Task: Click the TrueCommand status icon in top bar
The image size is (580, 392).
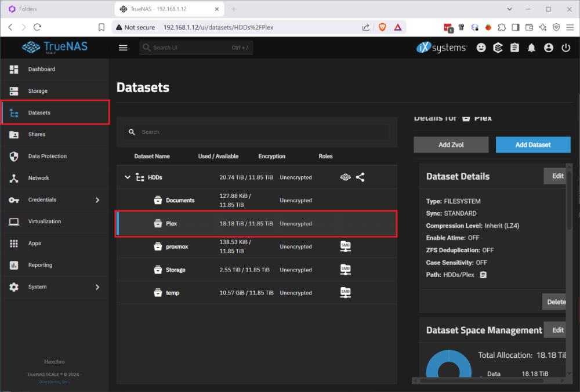Action: (498, 48)
